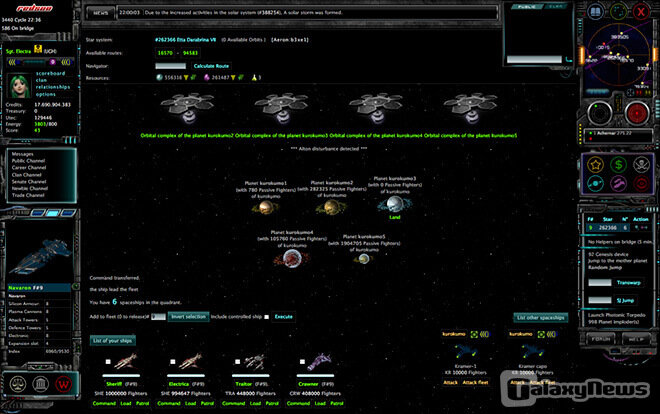This screenshot has width=660, height=414.
Task: Open the options link
Action: pyautogui.click(x=45, y=94)
